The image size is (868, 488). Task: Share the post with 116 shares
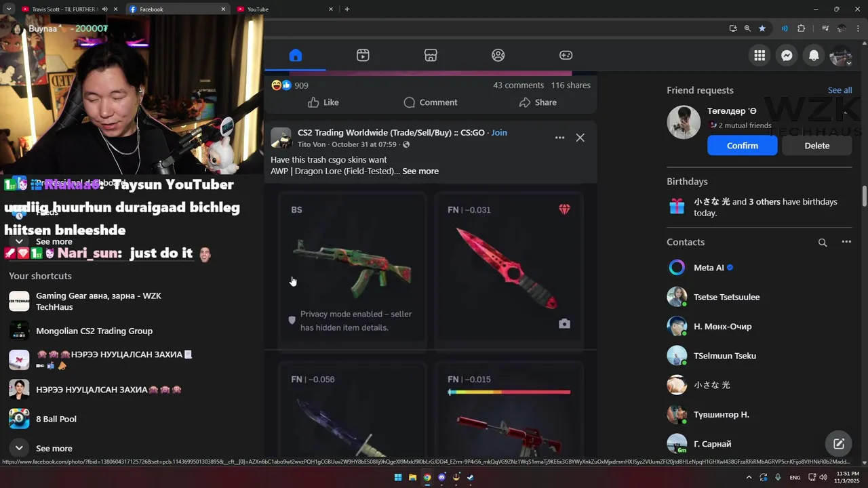click(x=538, y=102)
